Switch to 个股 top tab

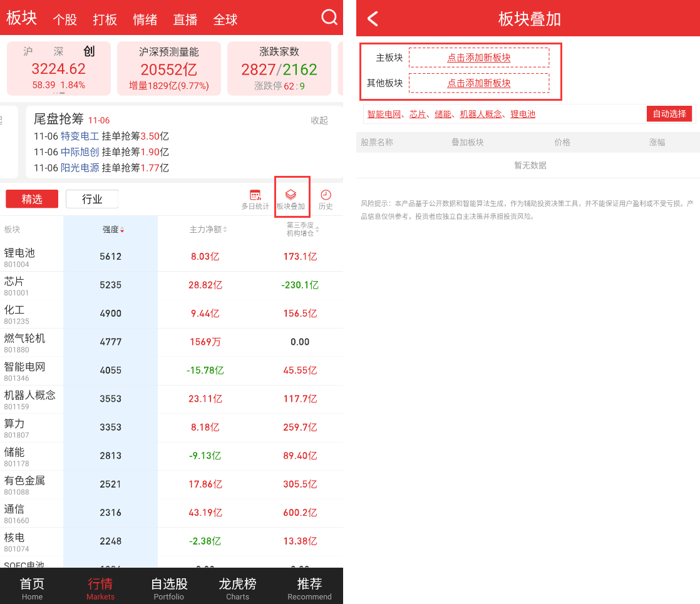point(64,19)
